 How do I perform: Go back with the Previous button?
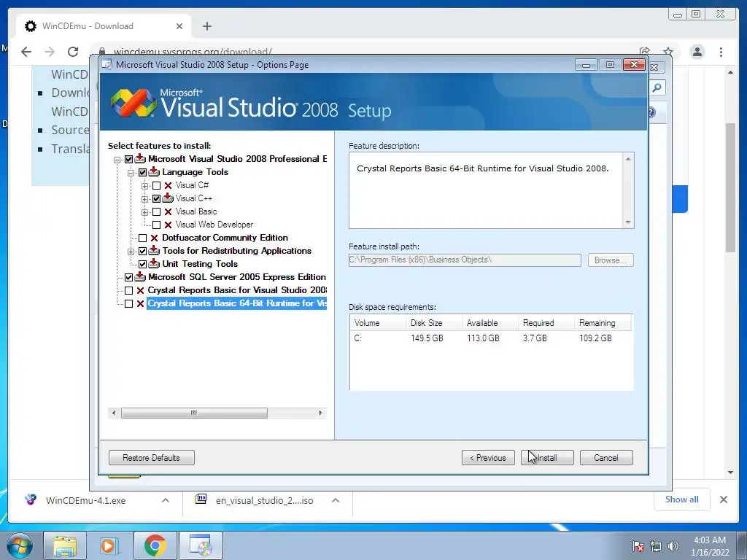click(x=488, y=458)
